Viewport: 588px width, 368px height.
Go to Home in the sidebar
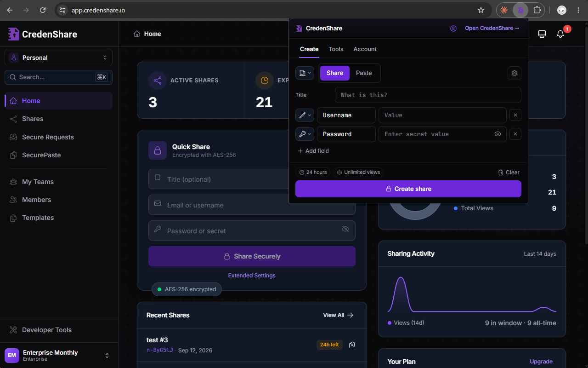click(58, 101)
